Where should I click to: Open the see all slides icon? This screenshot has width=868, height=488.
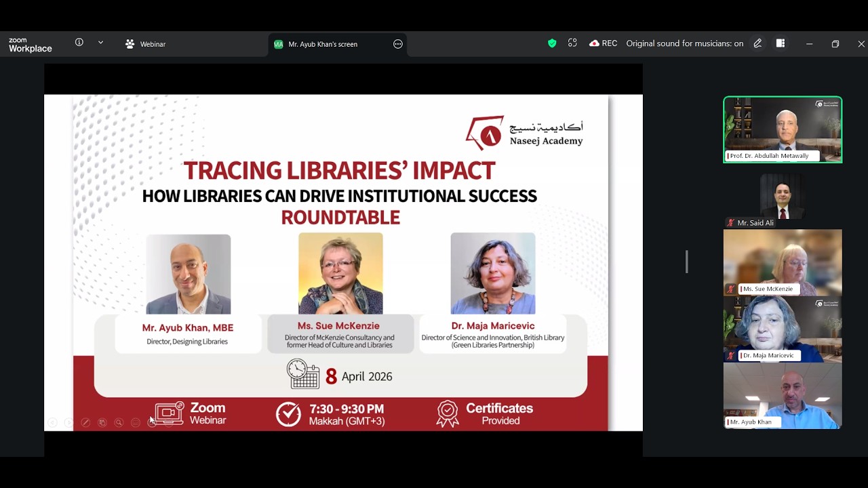pyautogui.click(x=102, y=422)
